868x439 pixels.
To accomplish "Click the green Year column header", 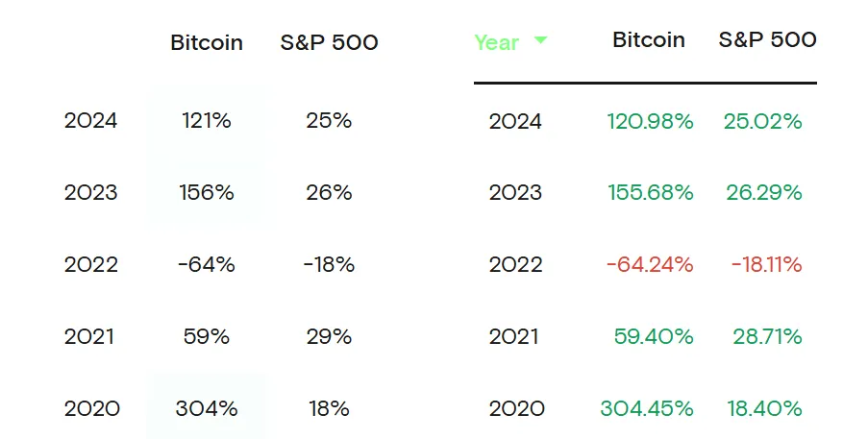I will coord(497,42).
